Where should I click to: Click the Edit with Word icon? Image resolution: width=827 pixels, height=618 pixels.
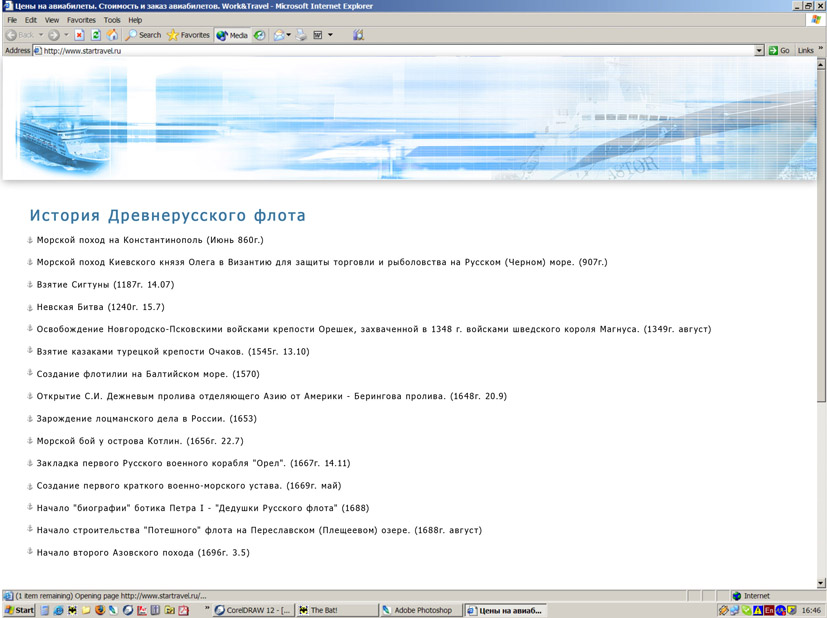coord(318,35)
